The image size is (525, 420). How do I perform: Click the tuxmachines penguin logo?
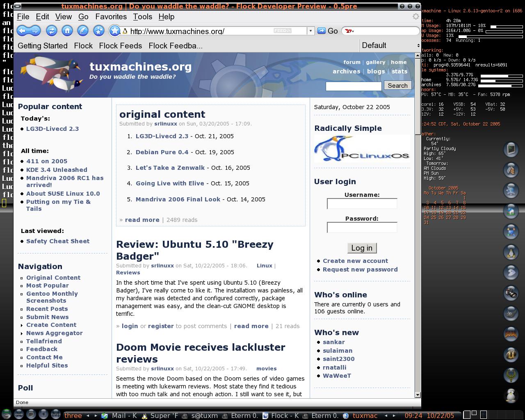(x=52, y=74)
